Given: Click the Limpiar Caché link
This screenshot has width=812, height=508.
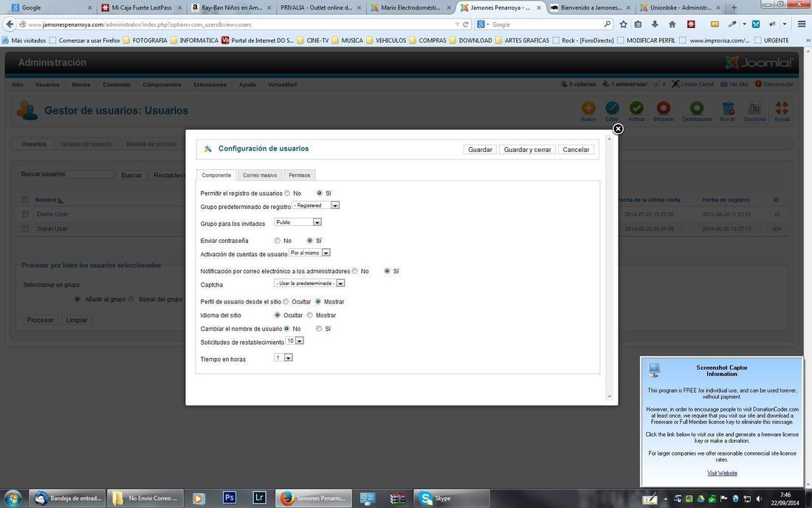Looking at the screenshot, I should click(x=693, y=84).
